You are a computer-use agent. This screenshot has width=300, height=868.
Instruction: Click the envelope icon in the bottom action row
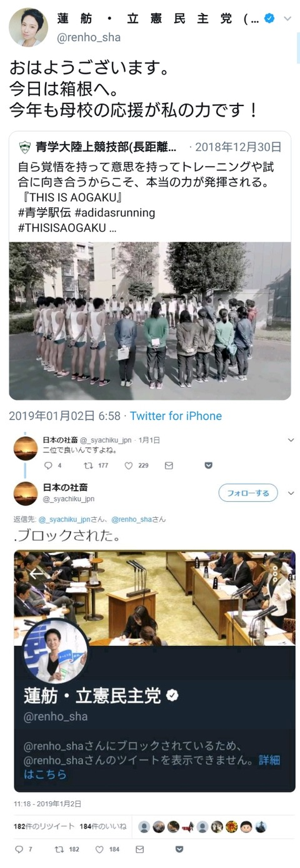tap(139, 849)
